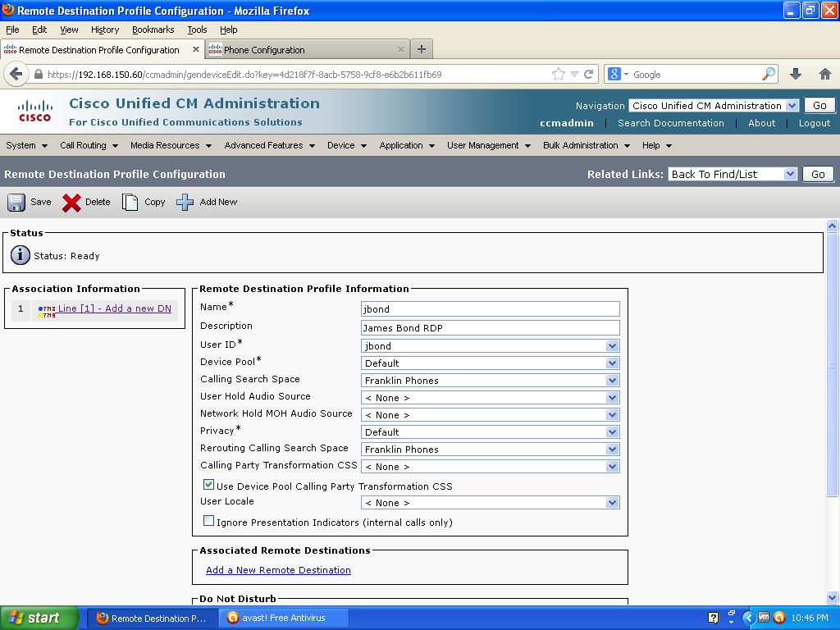
Task: Click the page scrollbar down arrow
Action: [832, 597]
